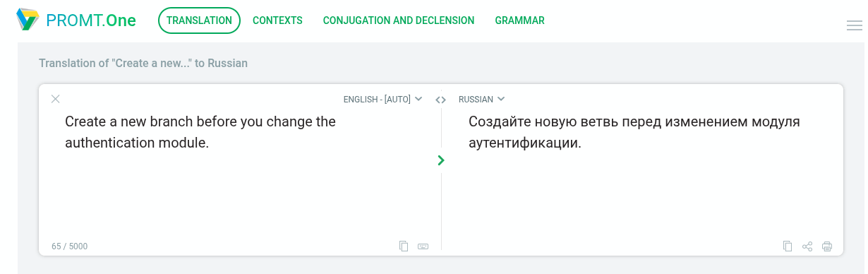Click the 65 / 5000 character counter
Image resolution: width=868 pixels, height=274 pixels.
(70, 246)
